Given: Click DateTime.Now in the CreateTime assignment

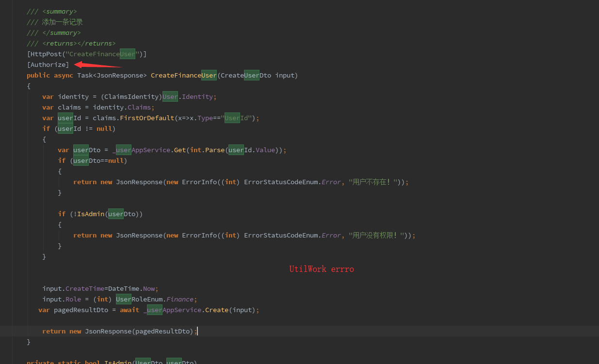Looking at the screenshot, I should 137,288.
